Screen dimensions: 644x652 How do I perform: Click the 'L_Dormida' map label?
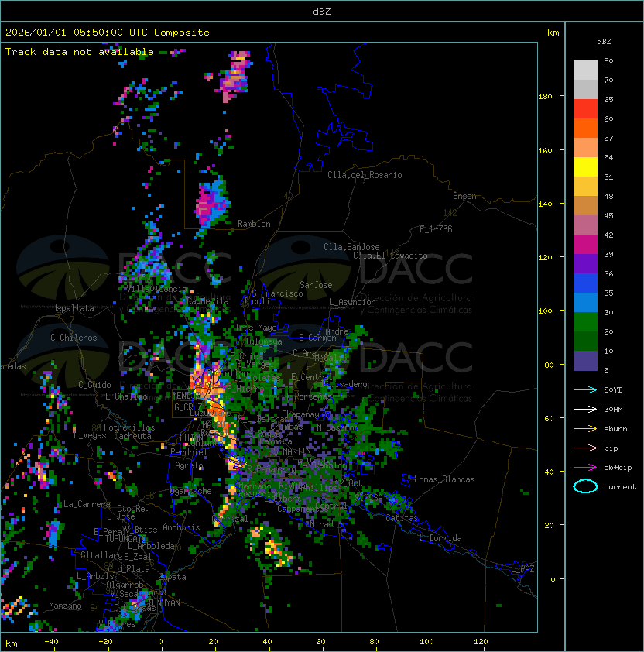click(440, 538)
